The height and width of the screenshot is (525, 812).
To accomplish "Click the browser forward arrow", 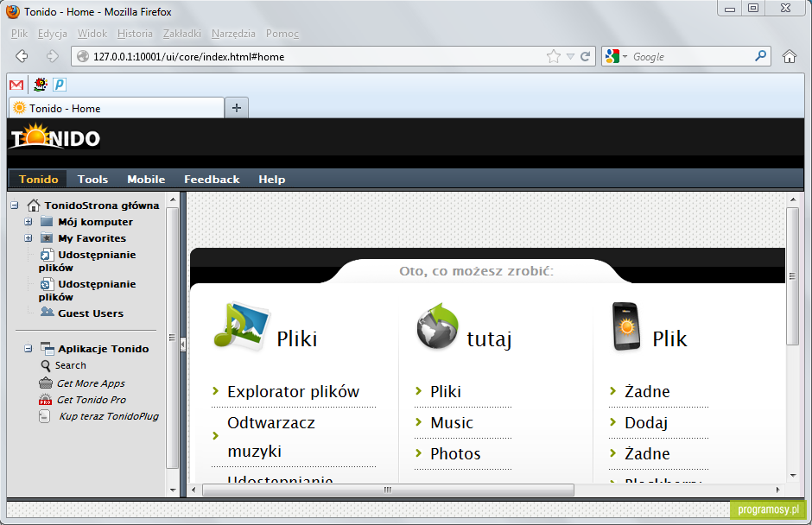I will (x=53, y=56).
